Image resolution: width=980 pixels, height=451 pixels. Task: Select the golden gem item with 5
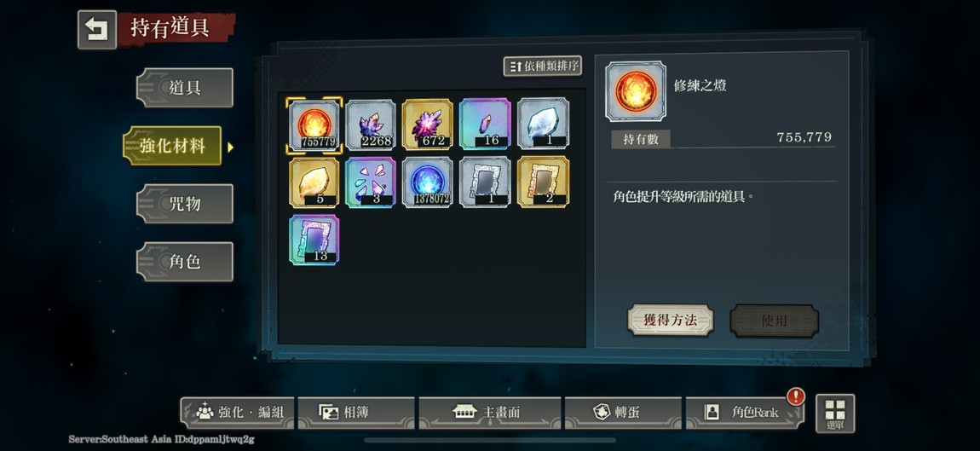pos(314,182)
